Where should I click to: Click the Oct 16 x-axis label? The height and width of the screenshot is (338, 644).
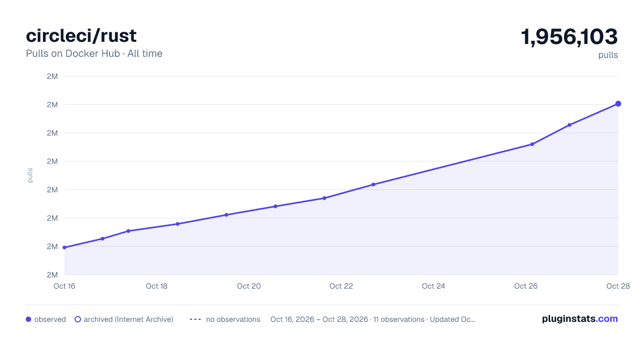64,286
